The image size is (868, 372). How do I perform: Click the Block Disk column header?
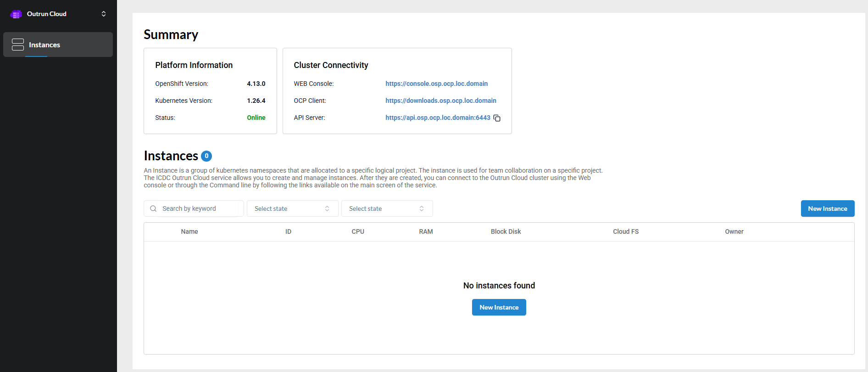pyautogui.click(x=506, y=231)
